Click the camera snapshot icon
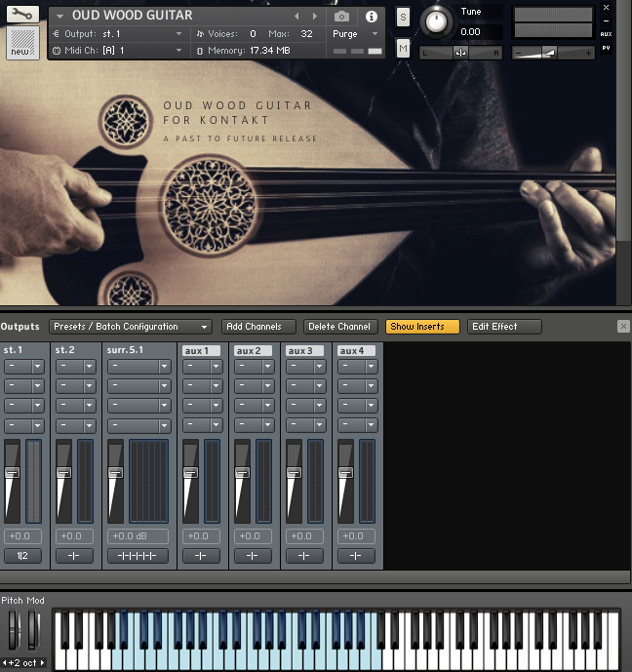632x672 pixels. tap(341, 17)
